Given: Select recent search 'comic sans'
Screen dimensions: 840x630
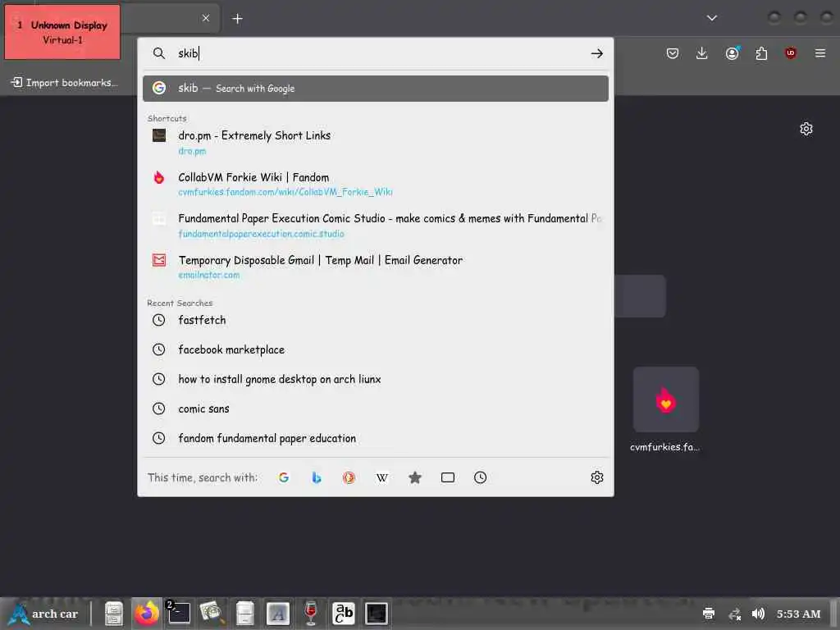Looking at the screenshot, I should 376,409.
